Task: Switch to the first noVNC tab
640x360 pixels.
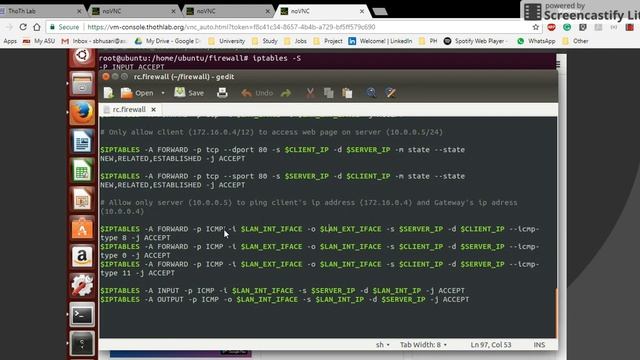Action: pyautogui.click(x=133, y=11)
